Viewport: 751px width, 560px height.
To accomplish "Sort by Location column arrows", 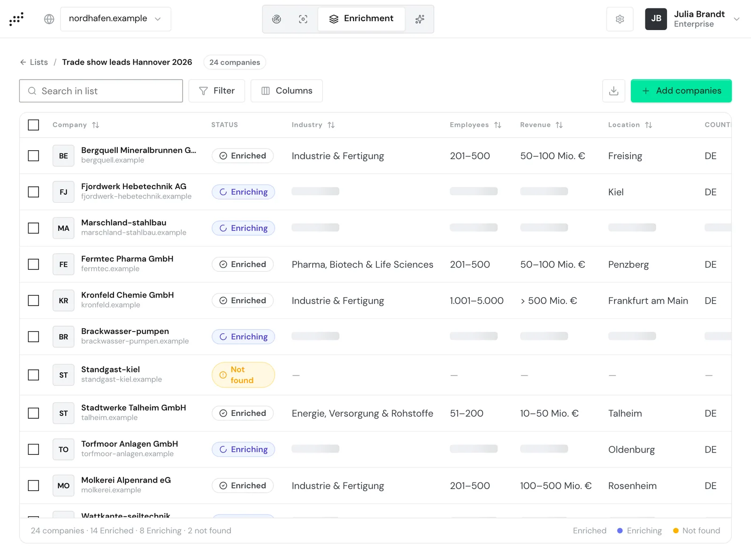I will pyautogui.click(x=649, y=125).
